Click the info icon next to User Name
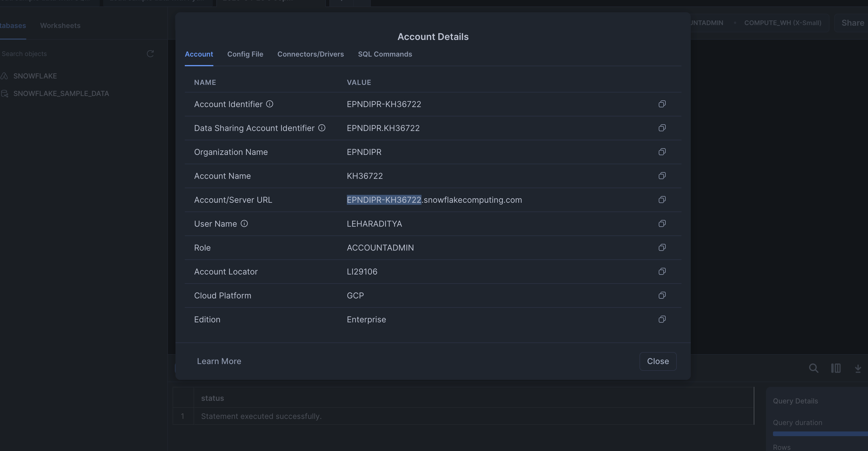This screenshot has height=451, width=868. [244, 224]
